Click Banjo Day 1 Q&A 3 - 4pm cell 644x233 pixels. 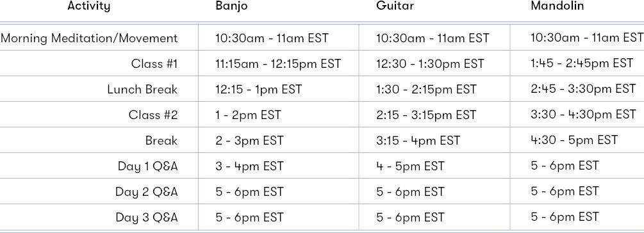(x=249, y=166)
